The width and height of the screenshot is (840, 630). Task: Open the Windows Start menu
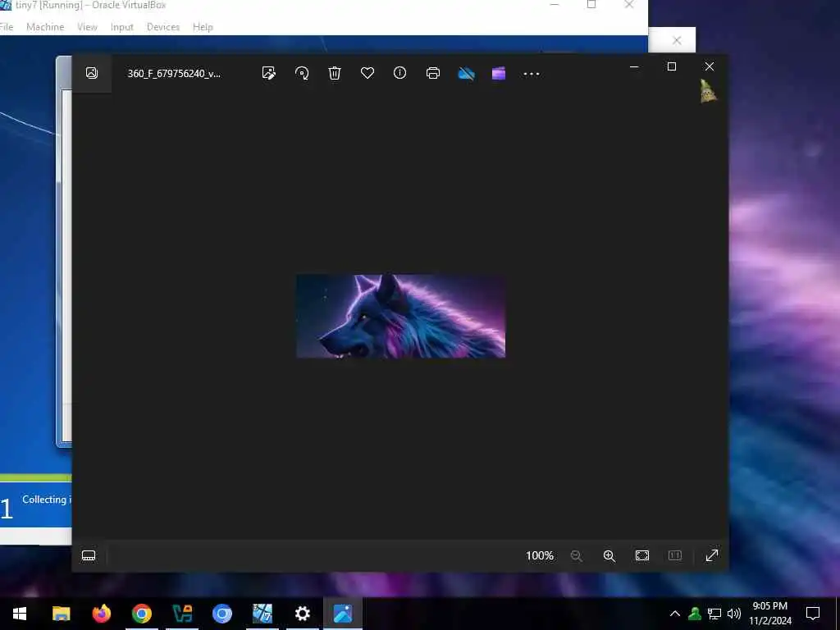tap(20, 614)
